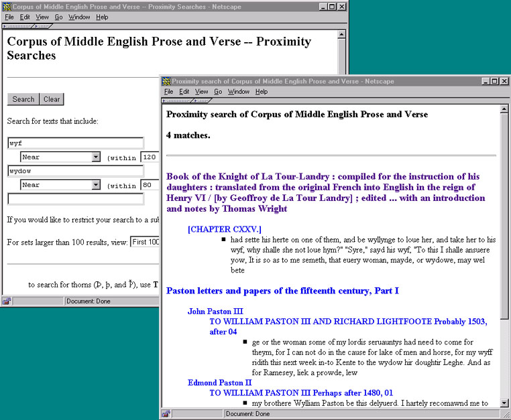The height and width of the screenshot is (420, 511).
Task: Open the View menu in search window
Action: pyautogui.click(x=42, y=17)
